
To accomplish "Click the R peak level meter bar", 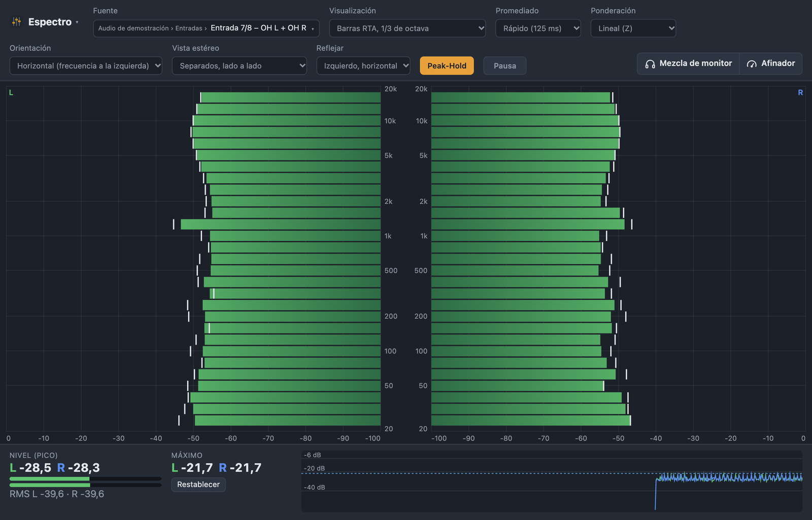I will coord(85,485).
